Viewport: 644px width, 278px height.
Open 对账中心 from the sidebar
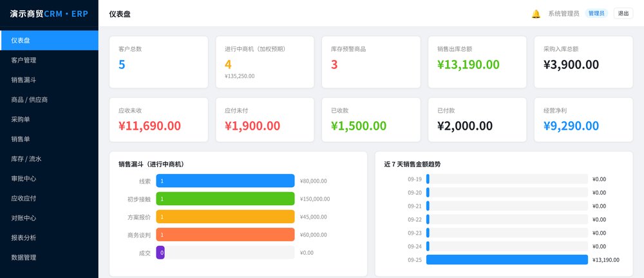(50, 218)
